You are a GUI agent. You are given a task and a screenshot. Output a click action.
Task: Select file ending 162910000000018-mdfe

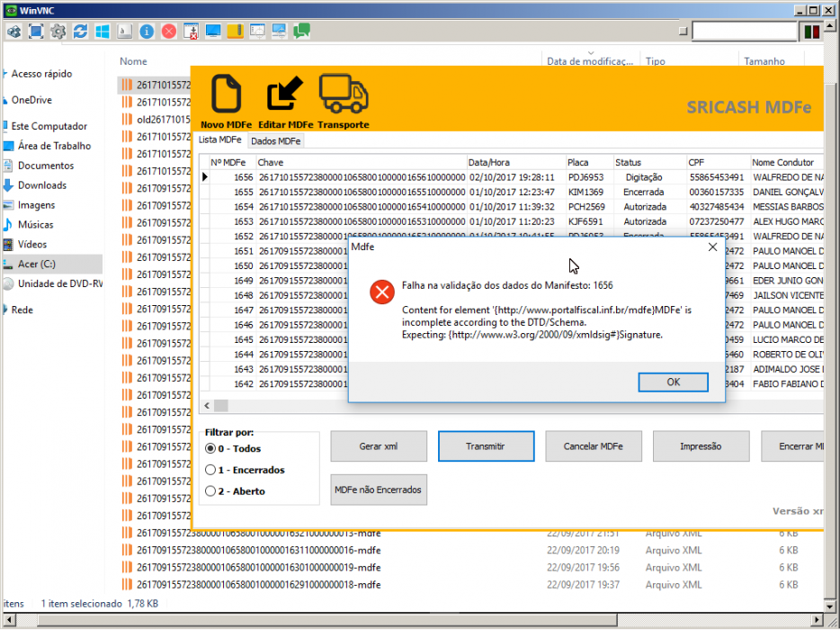click(258, 585)
